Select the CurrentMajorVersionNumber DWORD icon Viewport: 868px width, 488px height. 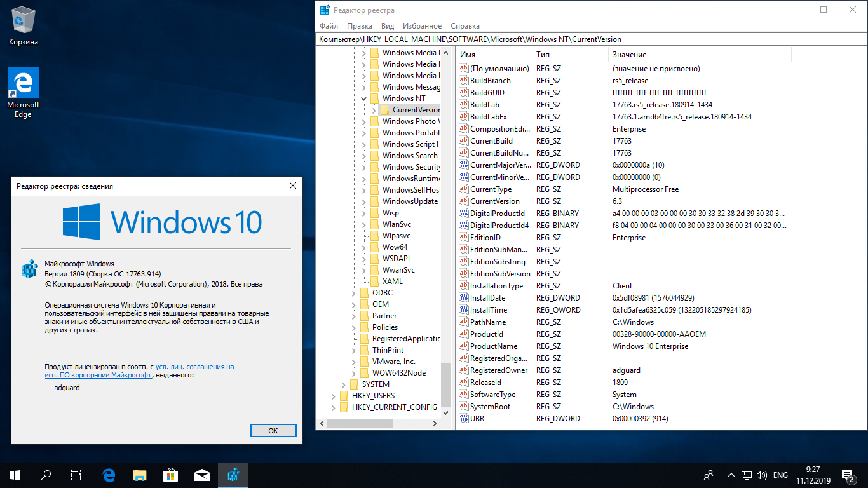(464, 165)
